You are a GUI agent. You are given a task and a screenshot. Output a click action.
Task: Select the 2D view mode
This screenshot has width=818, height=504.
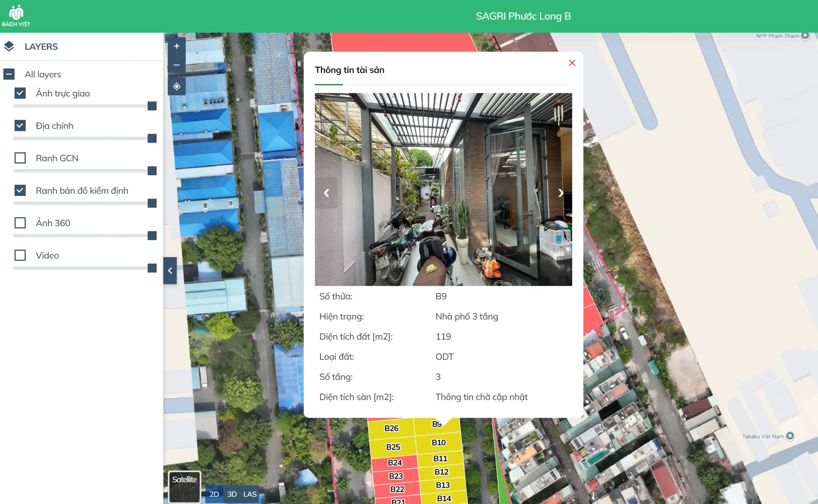click(214, 494)
